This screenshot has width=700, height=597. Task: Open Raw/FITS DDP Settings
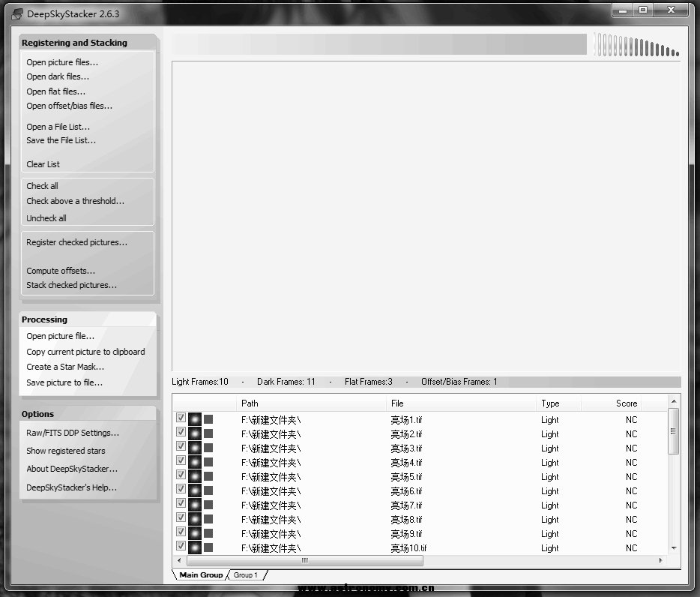[x=73, y=433]
